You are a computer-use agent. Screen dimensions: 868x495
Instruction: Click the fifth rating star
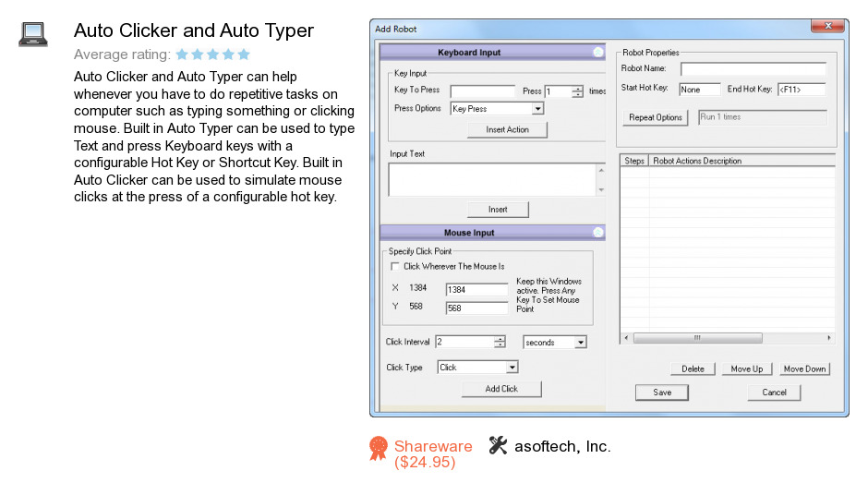point(244,54)
